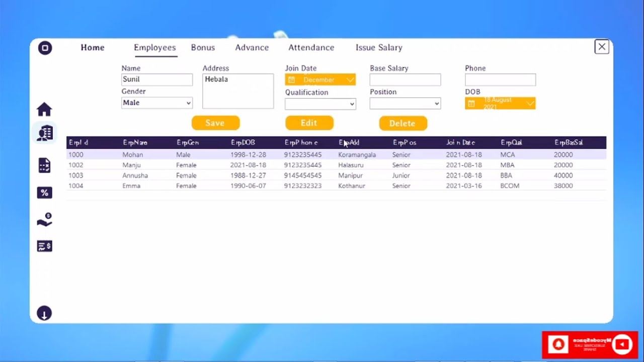644x362 pixels.
Task: Click the EmpPos column header
Action: pos(405,143)
